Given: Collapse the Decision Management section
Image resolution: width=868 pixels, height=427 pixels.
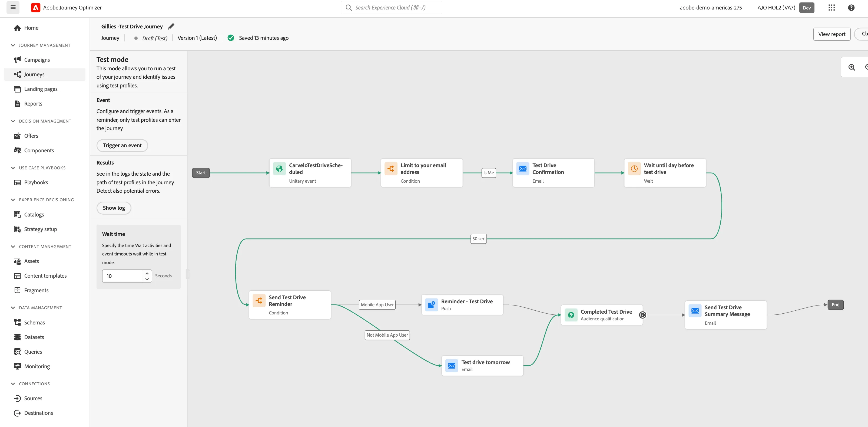Looking at the screenshot, I should (x=13, y=121).
